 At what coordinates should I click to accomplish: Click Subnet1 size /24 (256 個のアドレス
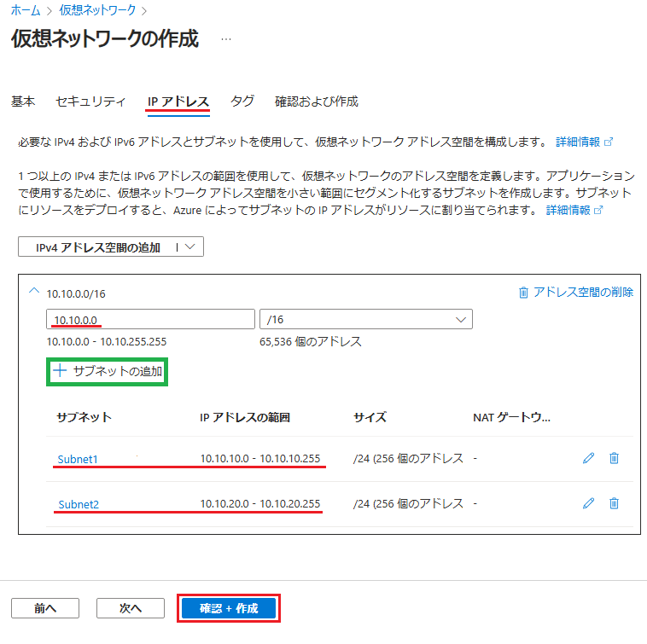408,458
